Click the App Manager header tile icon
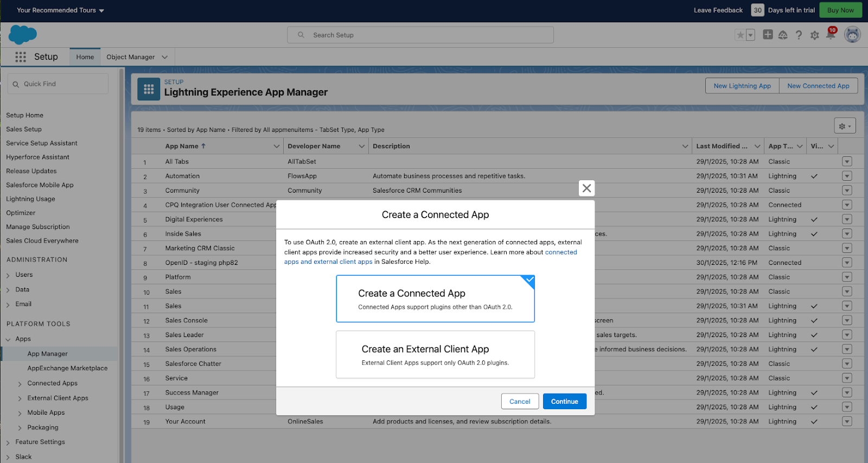This screenshot has height=463, width=868. [x=149, y=90]
